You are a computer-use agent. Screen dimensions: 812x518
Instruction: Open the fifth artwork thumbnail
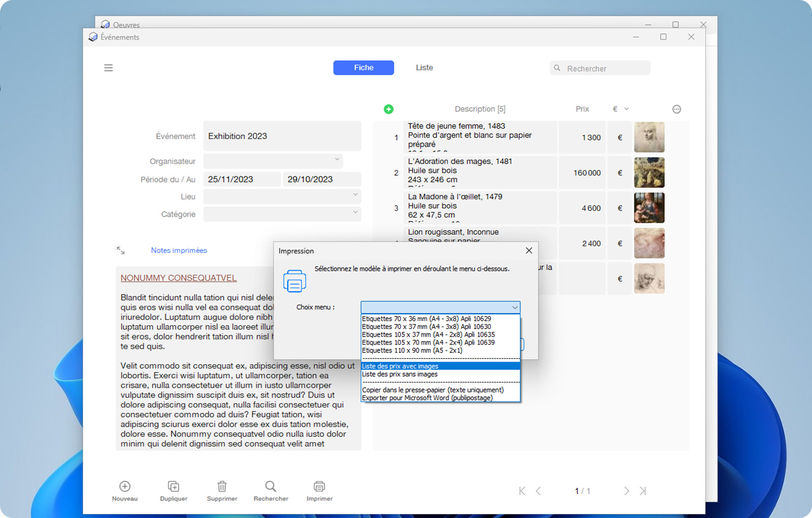point(649,278)
